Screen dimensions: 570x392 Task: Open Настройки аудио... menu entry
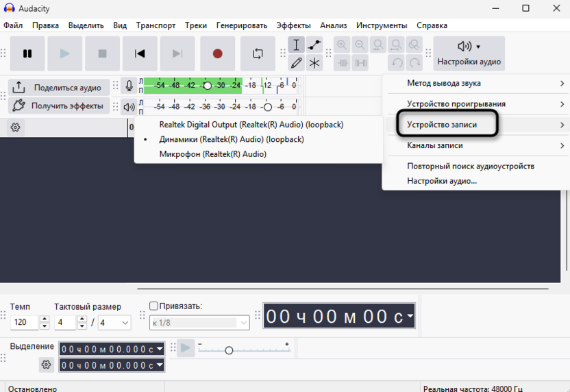478,181
